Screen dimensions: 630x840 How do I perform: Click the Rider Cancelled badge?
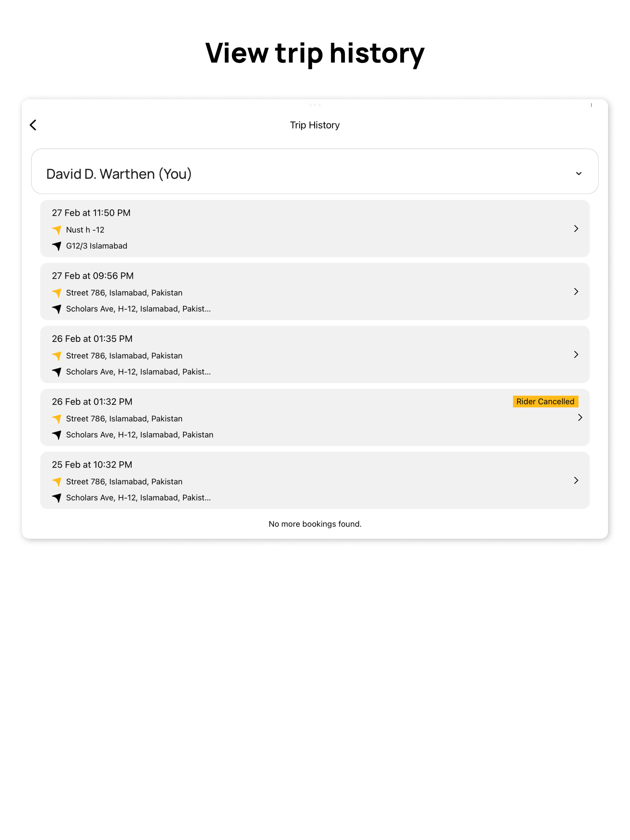click(545, 402)
